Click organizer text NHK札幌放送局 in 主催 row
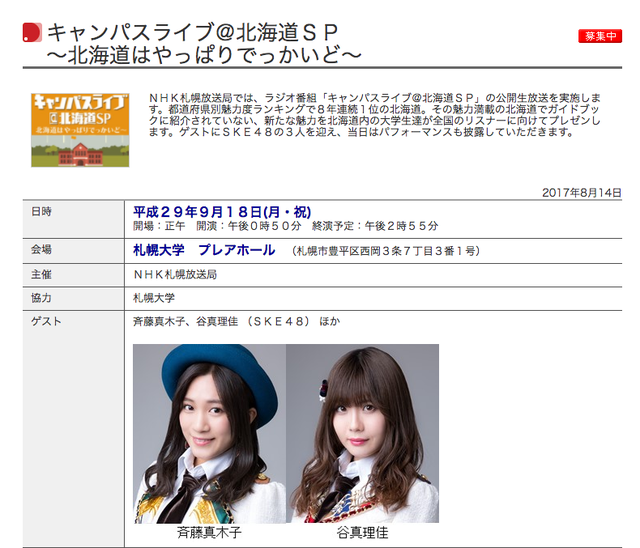The width and height of the screenshot is (640, 548). click(x=175, y=275)
